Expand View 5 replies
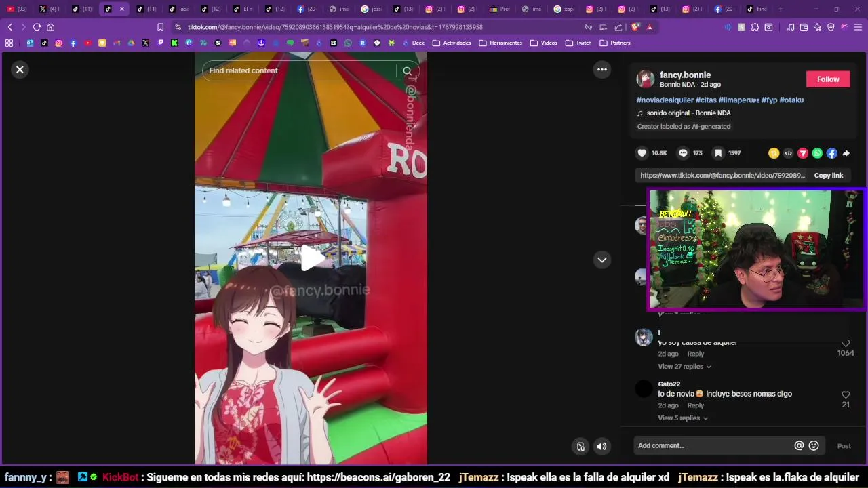 click(x=682, y=418)
